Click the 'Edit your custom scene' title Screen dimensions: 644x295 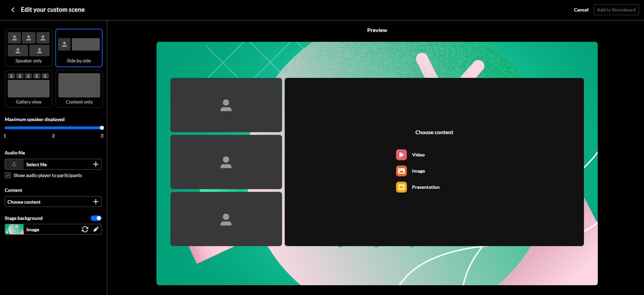(x=53, y=10)
